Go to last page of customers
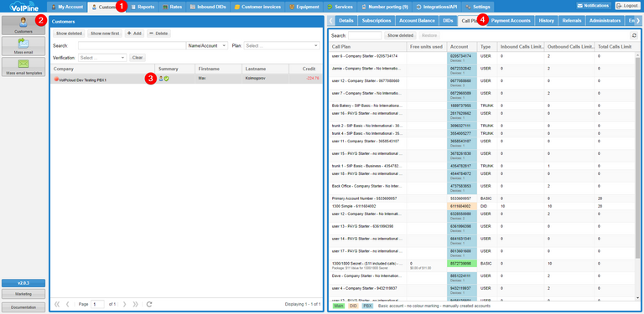 click(135, 304)
